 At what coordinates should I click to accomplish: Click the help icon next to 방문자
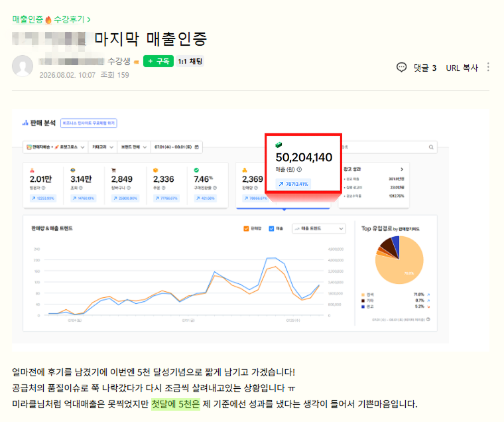(43, 188)
